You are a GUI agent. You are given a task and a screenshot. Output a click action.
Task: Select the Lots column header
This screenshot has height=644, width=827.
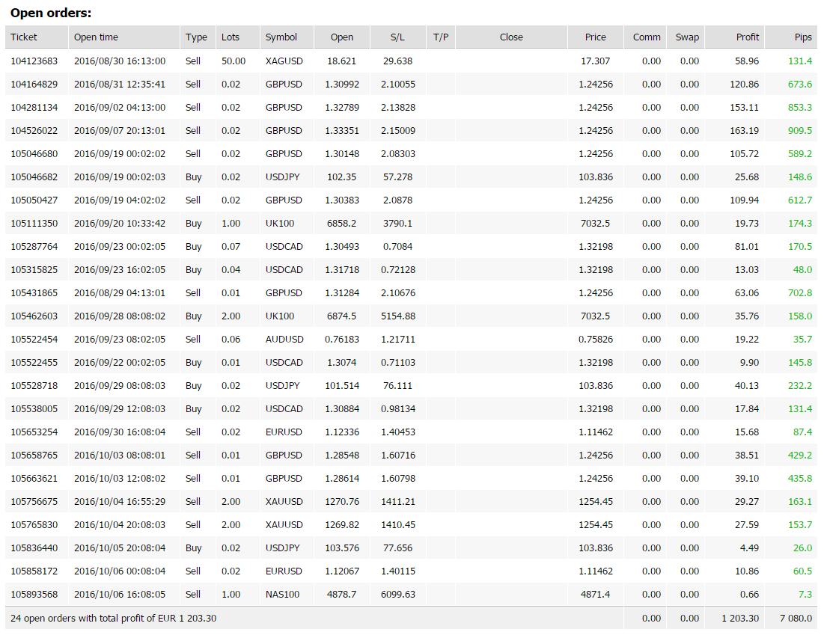(x=231, y=37)
